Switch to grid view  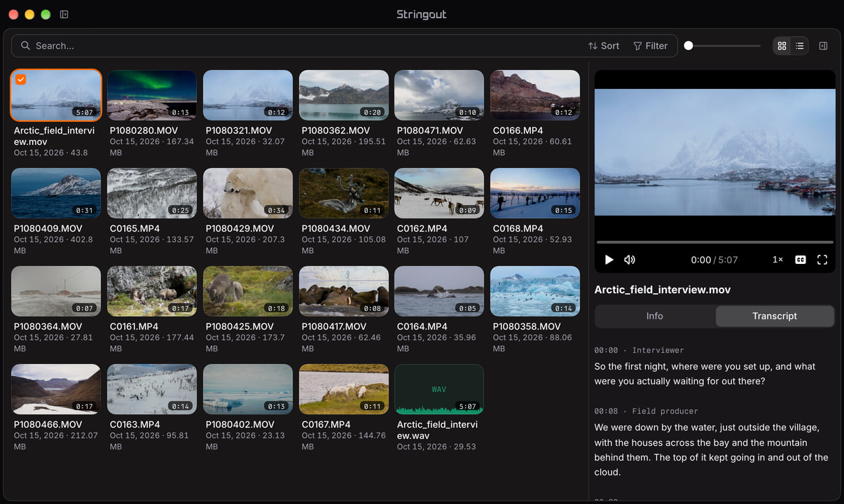pos(782,45)
